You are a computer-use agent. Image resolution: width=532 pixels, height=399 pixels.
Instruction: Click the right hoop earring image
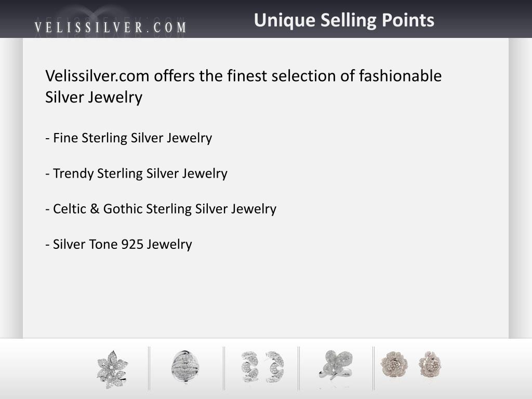(274, 367)
